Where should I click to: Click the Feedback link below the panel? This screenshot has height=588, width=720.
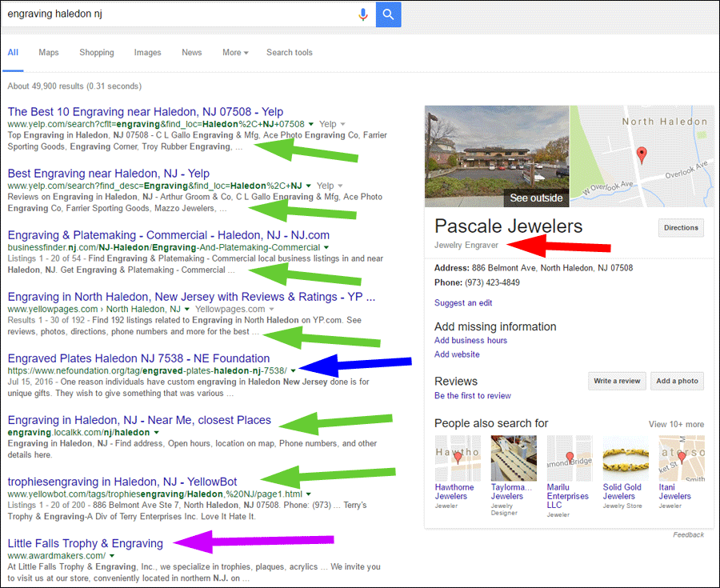[x=688, y=534]
